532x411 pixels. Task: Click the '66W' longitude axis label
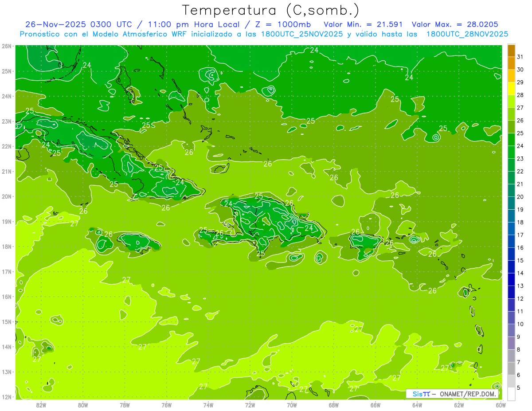click(x=376, y=405)
